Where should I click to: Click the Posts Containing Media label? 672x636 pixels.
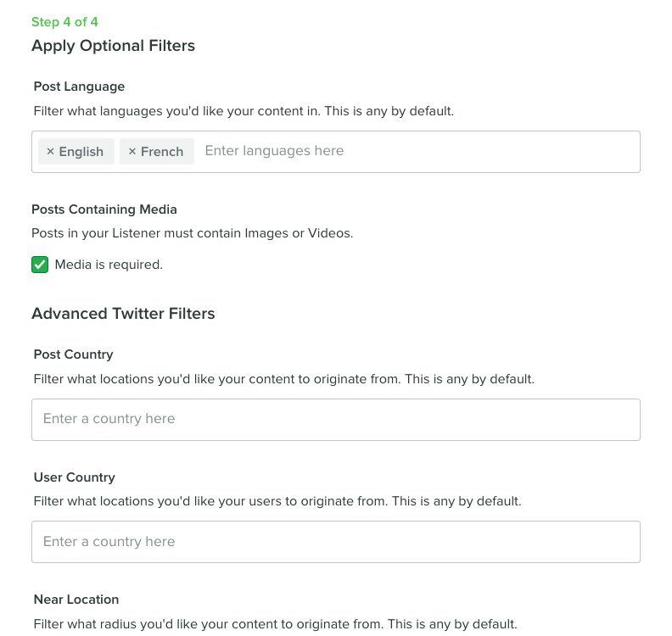pos(104,209)
